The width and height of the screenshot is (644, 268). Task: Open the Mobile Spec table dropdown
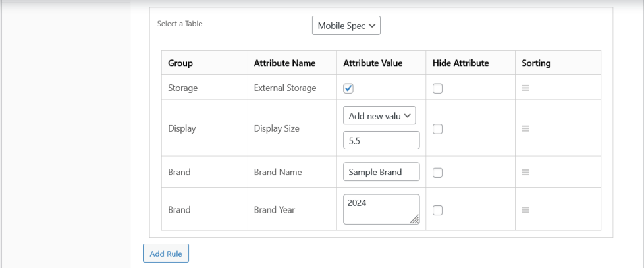[x=346, y=26]
